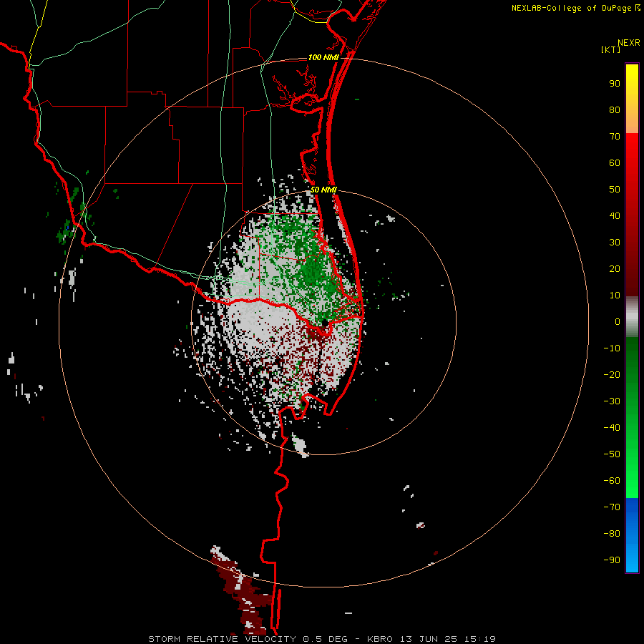Click the 70 value on velocity scale

pos(615,137)
